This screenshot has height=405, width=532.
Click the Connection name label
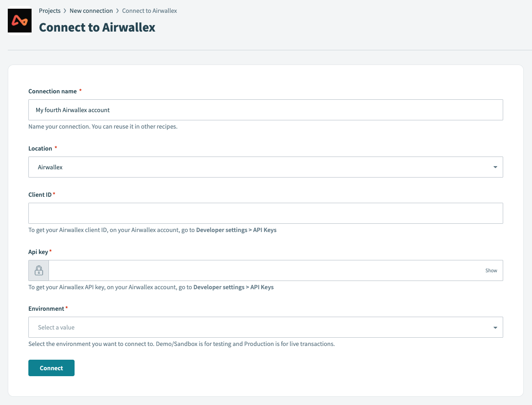pos(53,91)
